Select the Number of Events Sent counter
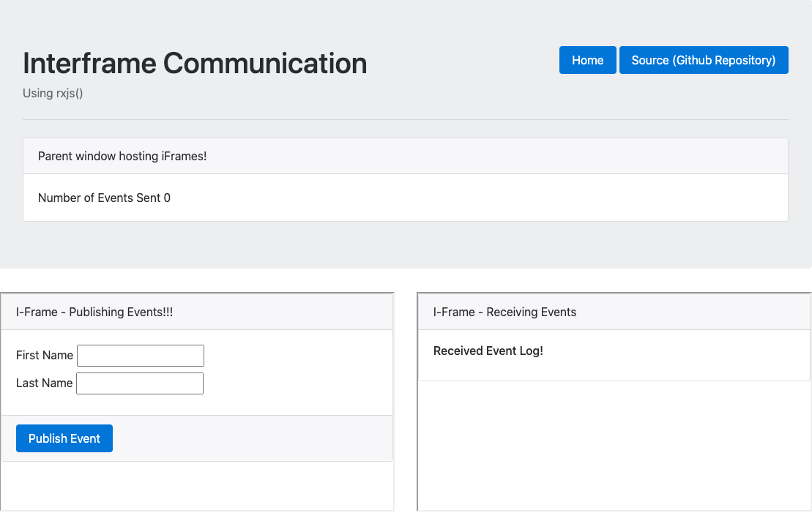This screenshot has width=812, height=513. [103, 198]
